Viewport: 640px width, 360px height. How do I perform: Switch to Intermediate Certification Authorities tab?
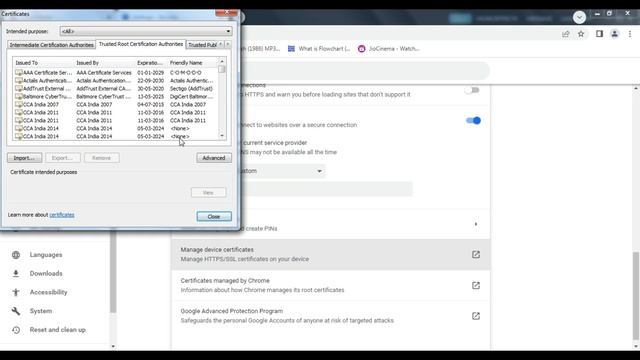click(51, 45)
